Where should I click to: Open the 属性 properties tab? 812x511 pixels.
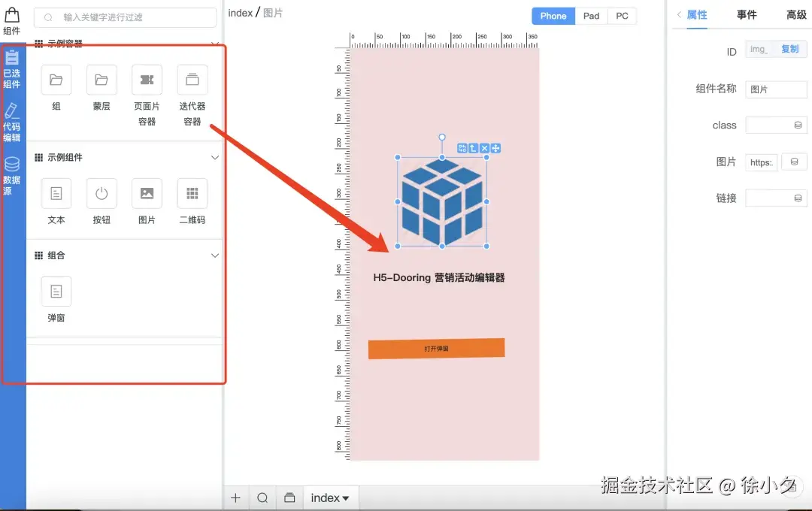click(696, 15)
